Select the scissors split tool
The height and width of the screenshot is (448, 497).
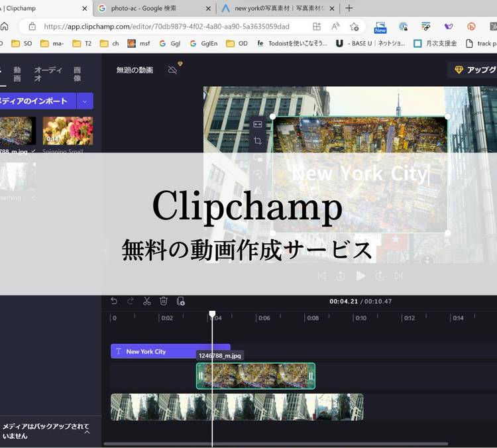(x=147, y=301)
